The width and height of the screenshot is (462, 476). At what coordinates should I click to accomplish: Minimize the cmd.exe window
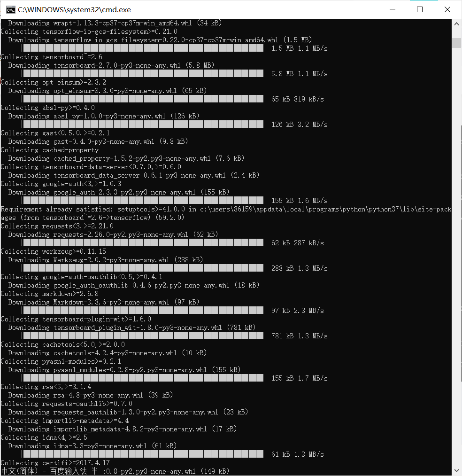393,9
